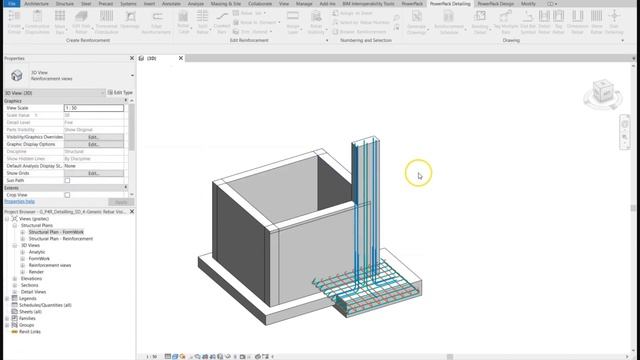Image resolution: width=640 pixels, height=360 pixels.
Task: Collapse the Graphics properties section
Action: click(x=125, y=101)
